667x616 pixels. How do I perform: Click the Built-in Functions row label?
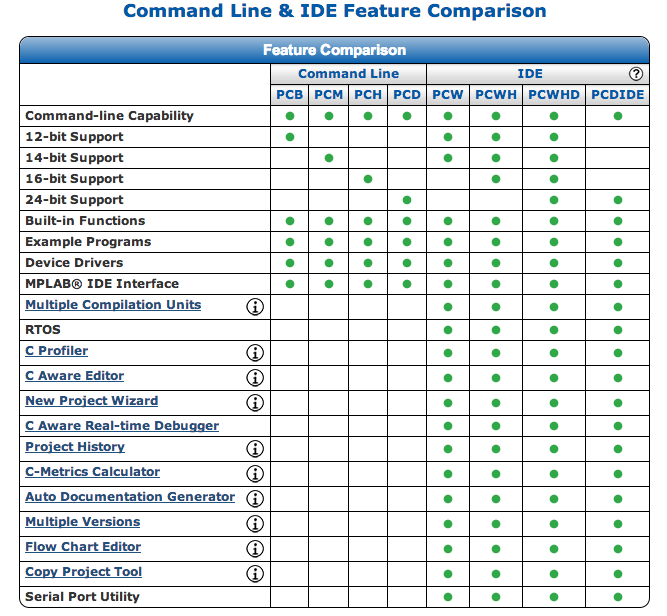[85, 221]
